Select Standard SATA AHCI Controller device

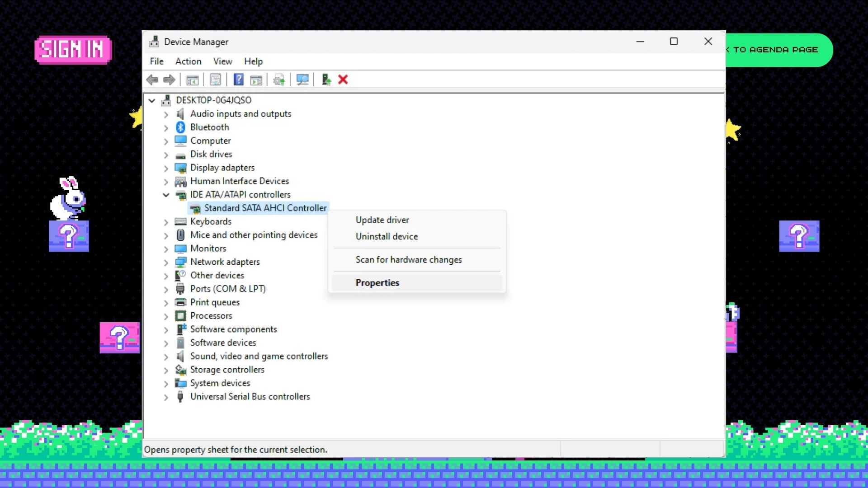click(265, 208)
